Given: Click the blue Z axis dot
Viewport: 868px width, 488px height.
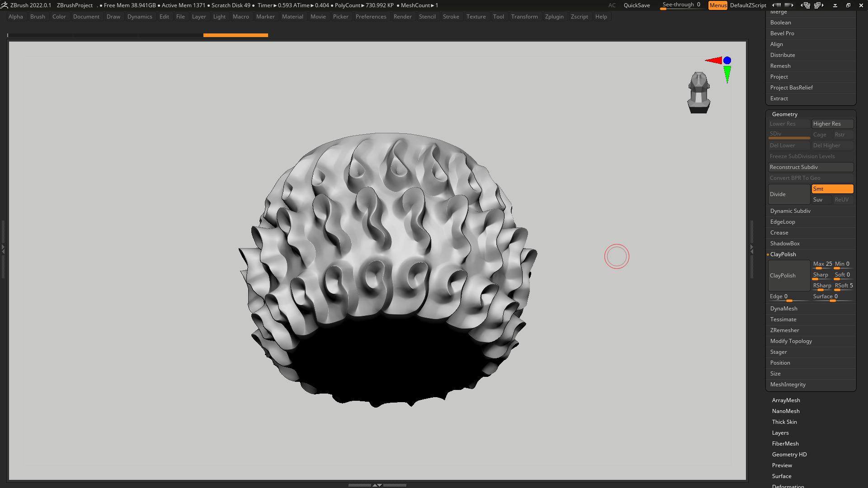Looking at the screenshot, I should coord(727,60).
